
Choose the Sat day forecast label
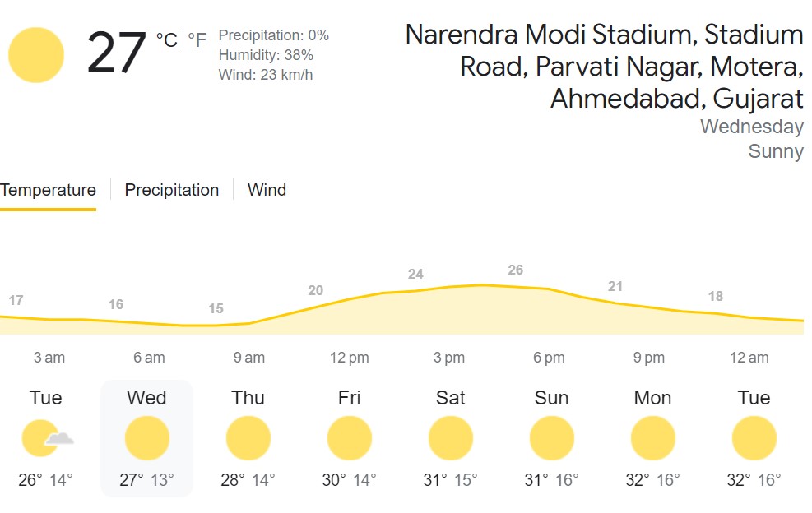point(451,398)
